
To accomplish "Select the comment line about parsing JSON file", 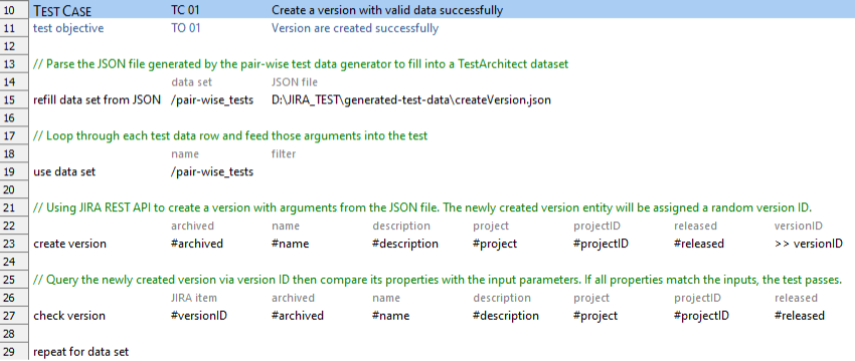I will [x=301, y=64].
